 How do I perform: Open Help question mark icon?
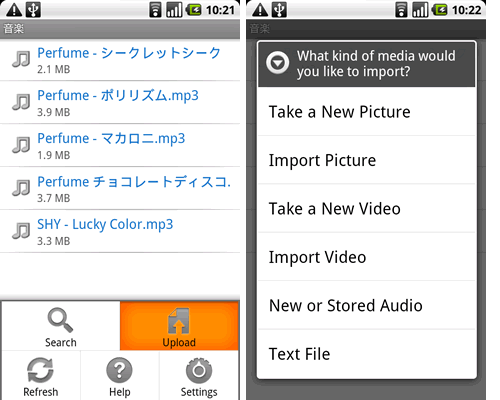pyautogui.click(x=119, y=370)
